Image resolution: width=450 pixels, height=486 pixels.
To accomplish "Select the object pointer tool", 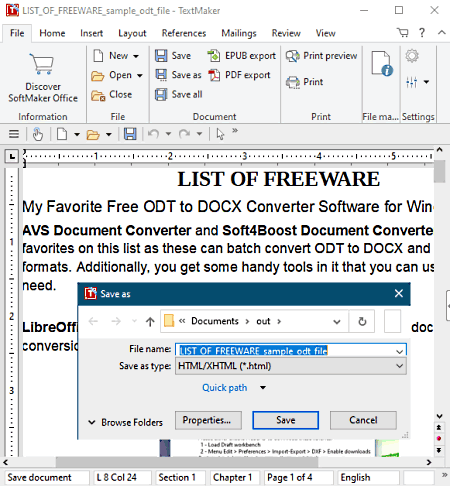I will 220,134.
